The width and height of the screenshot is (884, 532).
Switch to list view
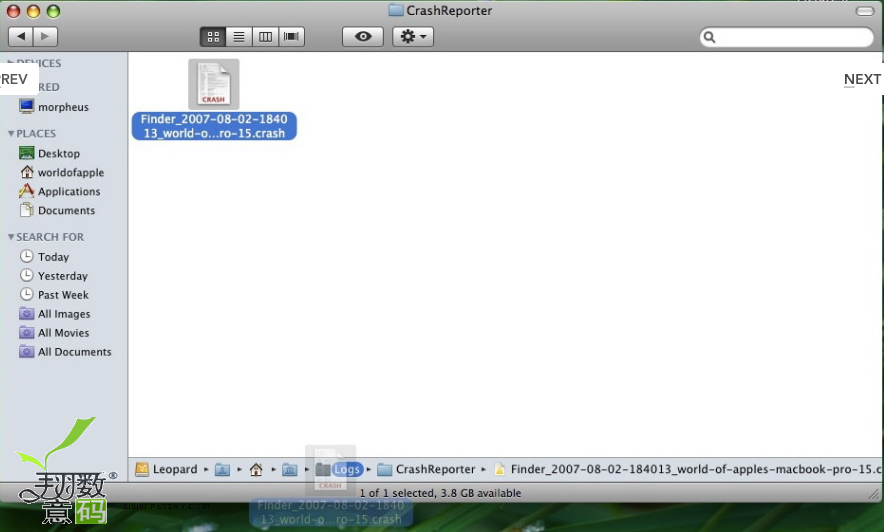click(239, 37)
